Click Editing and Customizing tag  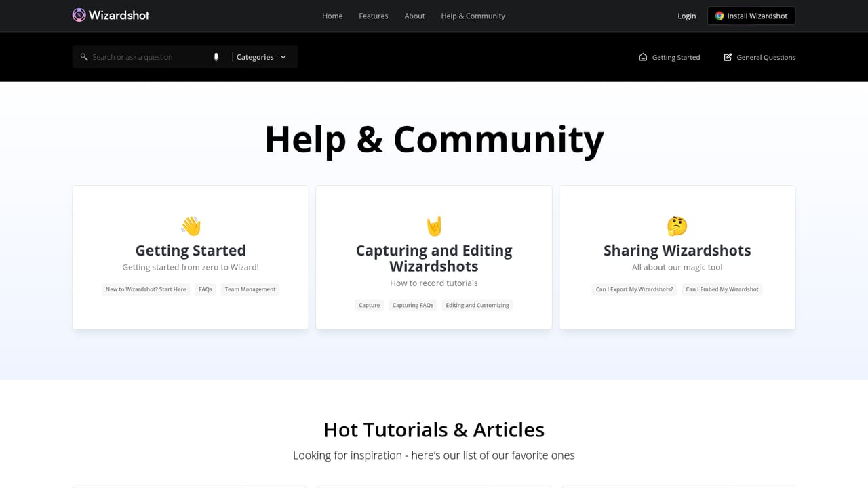click(x=477, y=305)
